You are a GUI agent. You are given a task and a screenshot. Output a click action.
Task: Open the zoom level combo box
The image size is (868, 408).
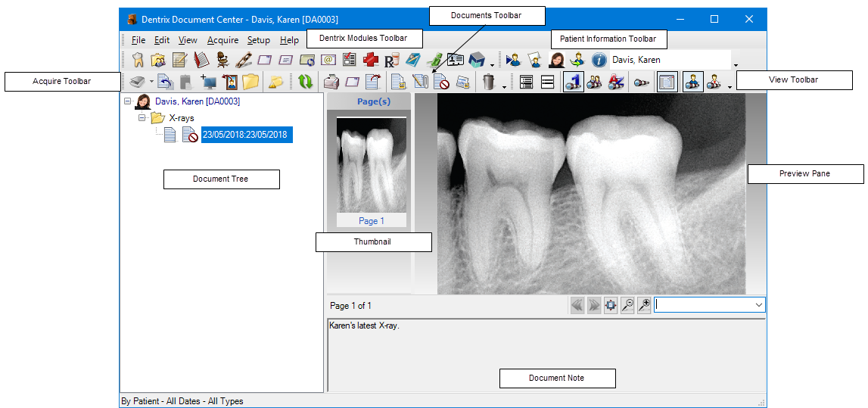[710, 305]
